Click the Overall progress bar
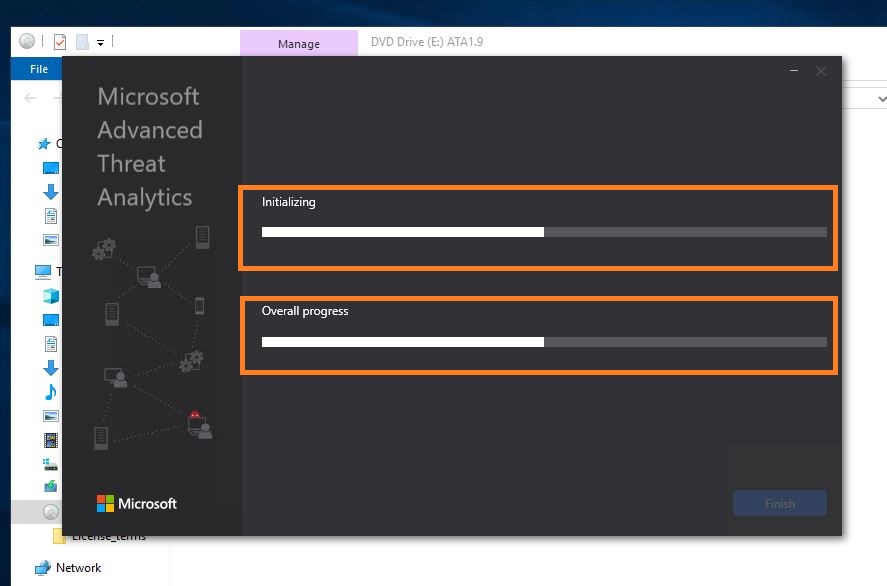The image size is (887, 586). [544, 342]
